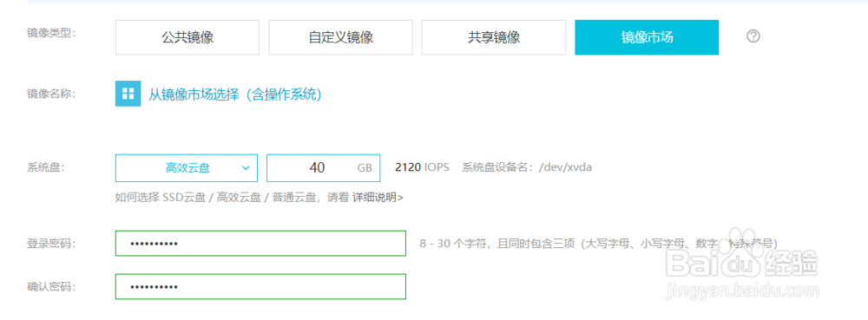Click the 镜像名称: label
Image resolution: width=868 pixels, height=320 pixels.
(51, 94)
